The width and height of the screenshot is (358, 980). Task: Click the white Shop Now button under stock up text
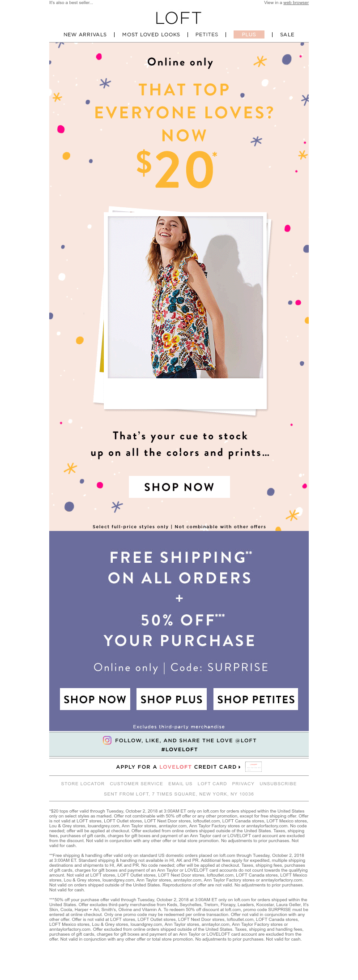pyautogui.click(x=179, y=487)
